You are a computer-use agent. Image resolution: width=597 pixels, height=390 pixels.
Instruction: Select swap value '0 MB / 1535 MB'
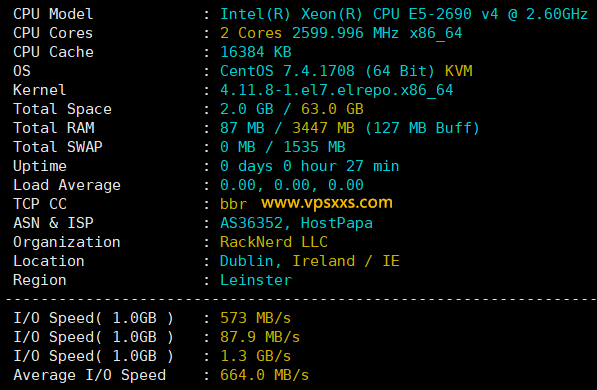(x=283, y=147)
